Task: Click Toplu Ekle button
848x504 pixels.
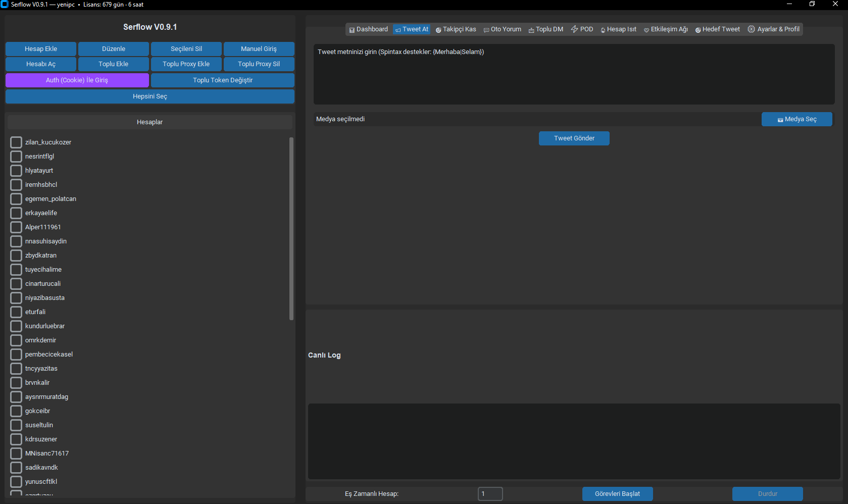Action: (114, 64)
